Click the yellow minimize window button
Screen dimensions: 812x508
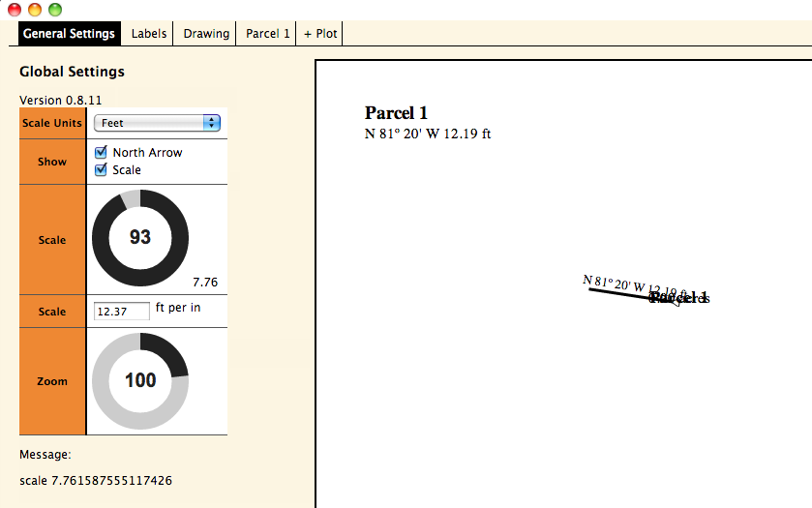[x=35, y=10]
